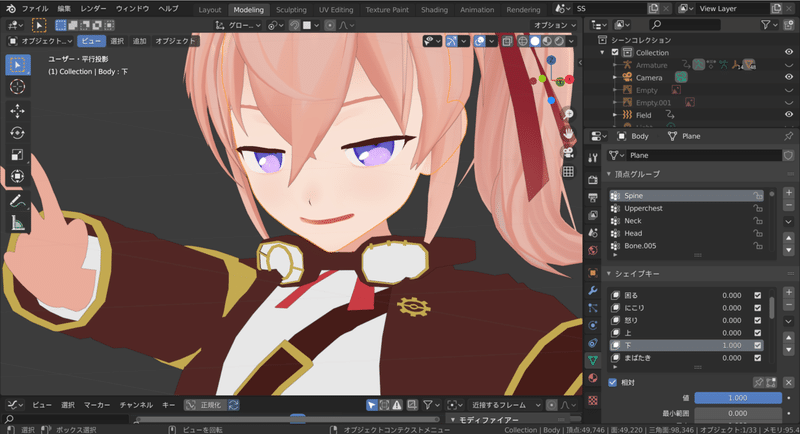Select the Rotate tool

coord(17,133)
